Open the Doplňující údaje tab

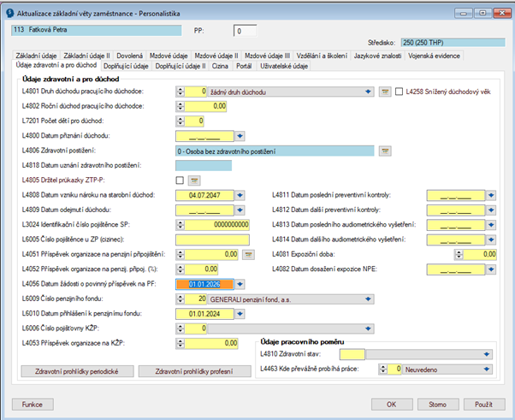pos(127,66)
